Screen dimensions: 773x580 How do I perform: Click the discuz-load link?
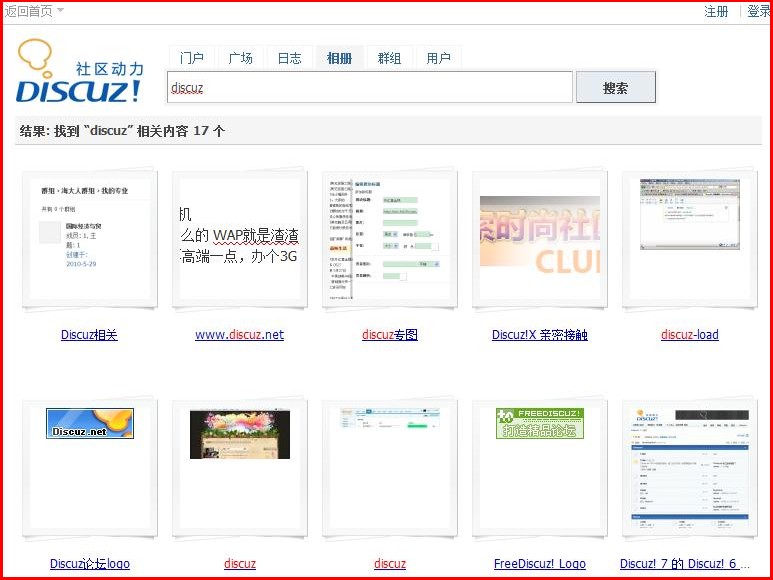pos(690,335)
